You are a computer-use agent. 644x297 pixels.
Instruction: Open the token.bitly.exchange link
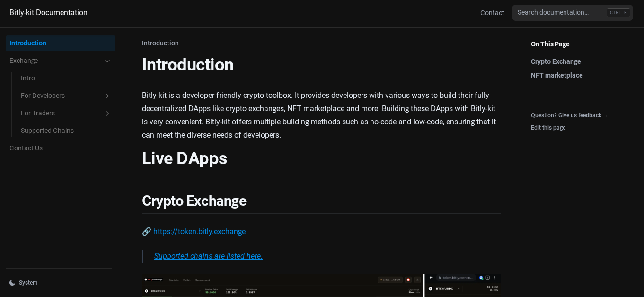pos(199,231)
